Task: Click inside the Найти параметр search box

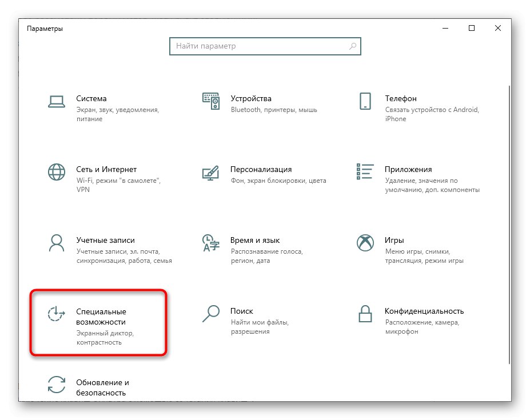Action: point(257,46)
